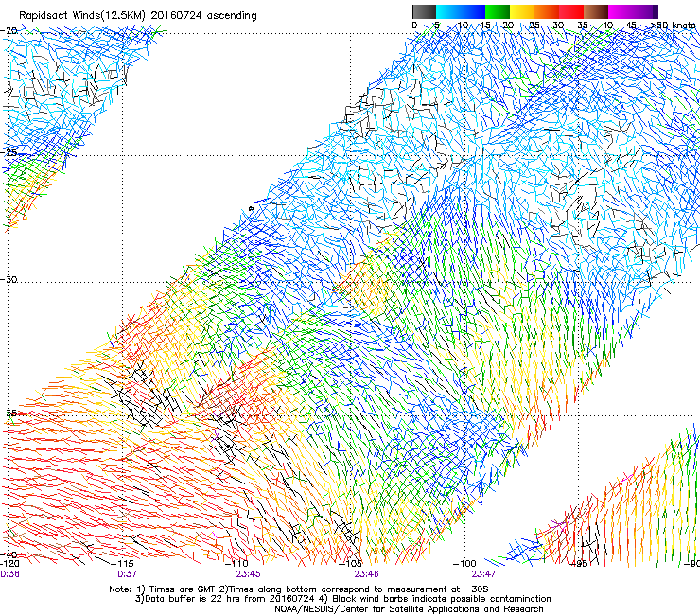Click the '-25' latitude axis label
Viewport: 700px width, 615px height.
pyautogui.click(x=9, y=153)
